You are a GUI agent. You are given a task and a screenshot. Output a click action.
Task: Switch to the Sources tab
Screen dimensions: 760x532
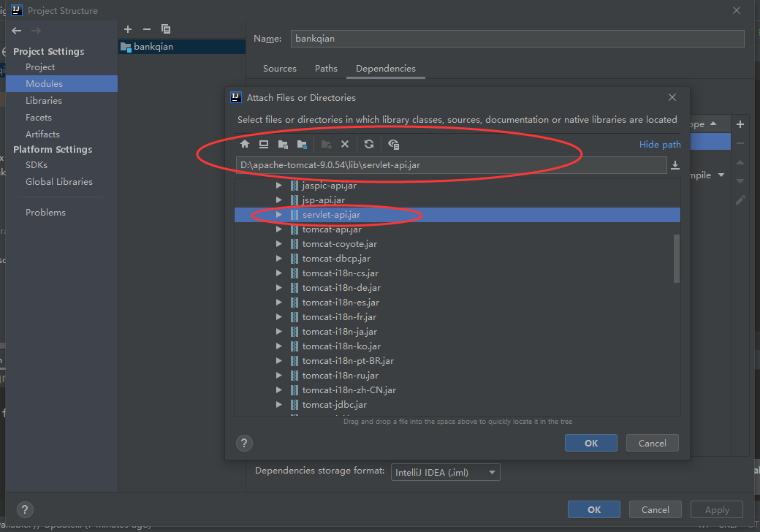[x=280, y=69]
